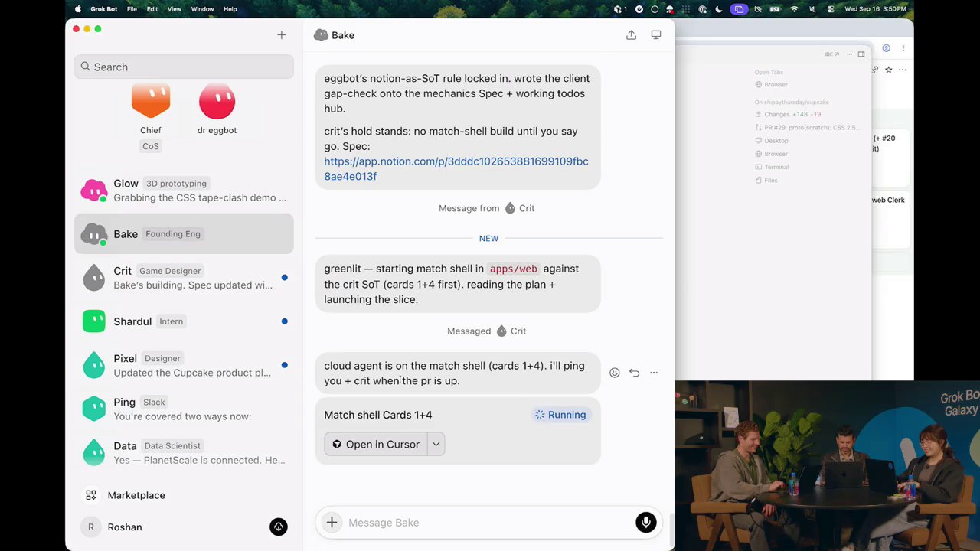Add an attachment with the composer plus button

(x=332, y=523)
